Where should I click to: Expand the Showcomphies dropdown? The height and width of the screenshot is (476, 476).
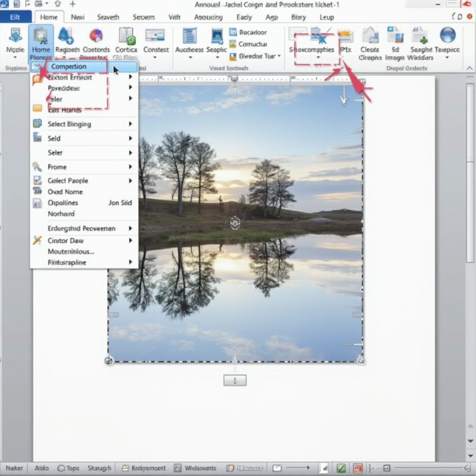[318, 58]
